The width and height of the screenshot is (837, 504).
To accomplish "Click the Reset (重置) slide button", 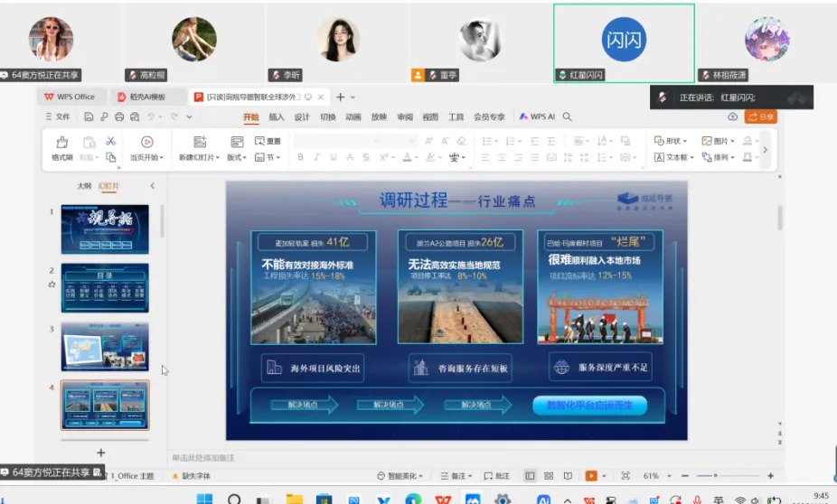I will (268, 141).
